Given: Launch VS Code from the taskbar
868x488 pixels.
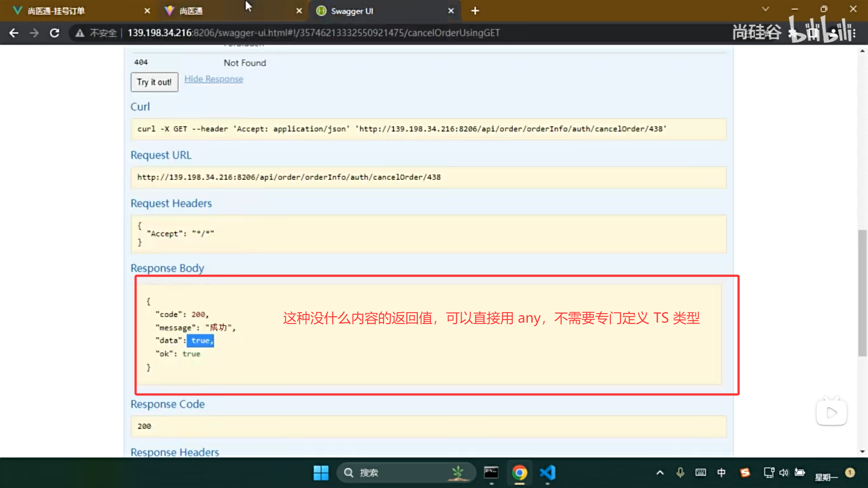Looking at the screenshot, I should coord(547,473).
